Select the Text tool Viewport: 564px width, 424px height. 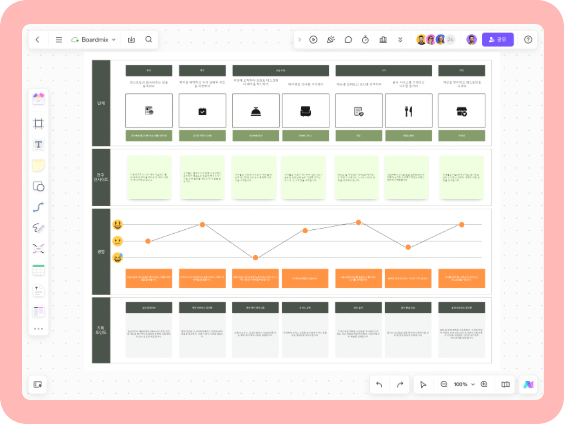pos(38,145)
